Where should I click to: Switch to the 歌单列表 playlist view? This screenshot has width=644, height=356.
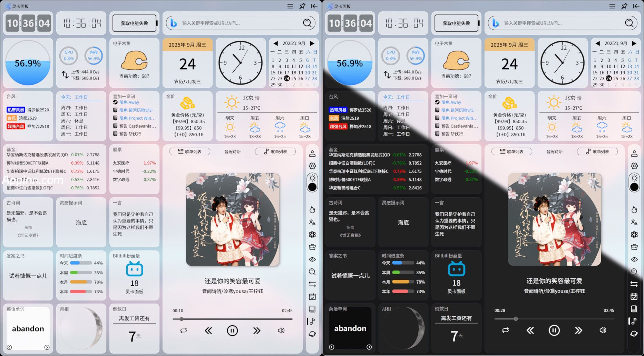[x=189, y=151]
